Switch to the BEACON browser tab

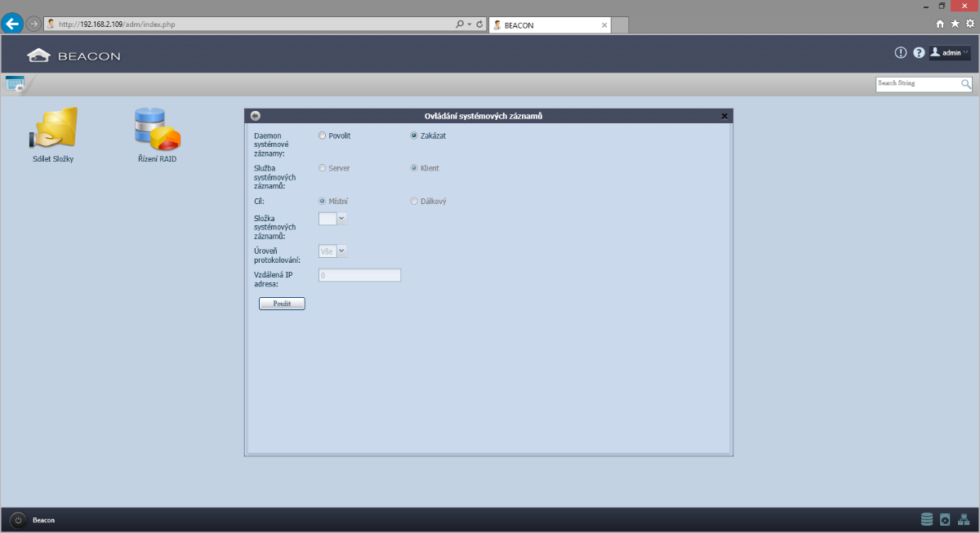click(x=549, y=25)
